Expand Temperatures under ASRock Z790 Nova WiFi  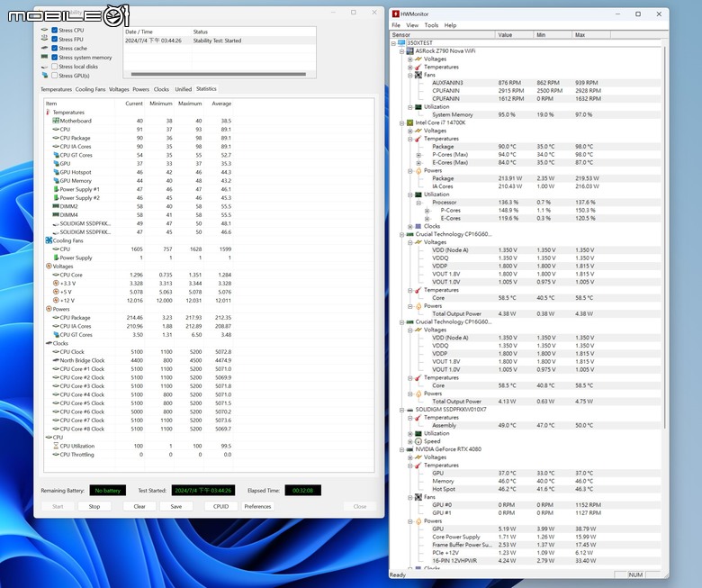click(x=410, y=68)
